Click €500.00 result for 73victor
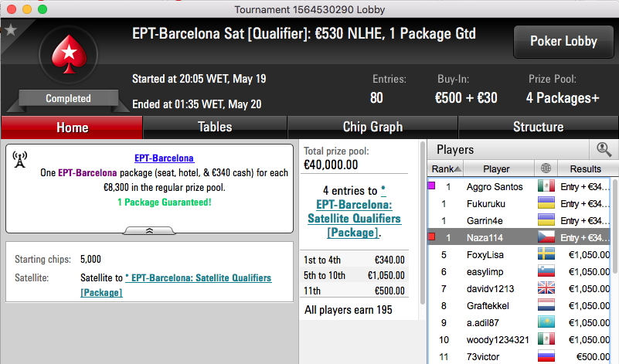619x364 pixels. click(593, 357)
